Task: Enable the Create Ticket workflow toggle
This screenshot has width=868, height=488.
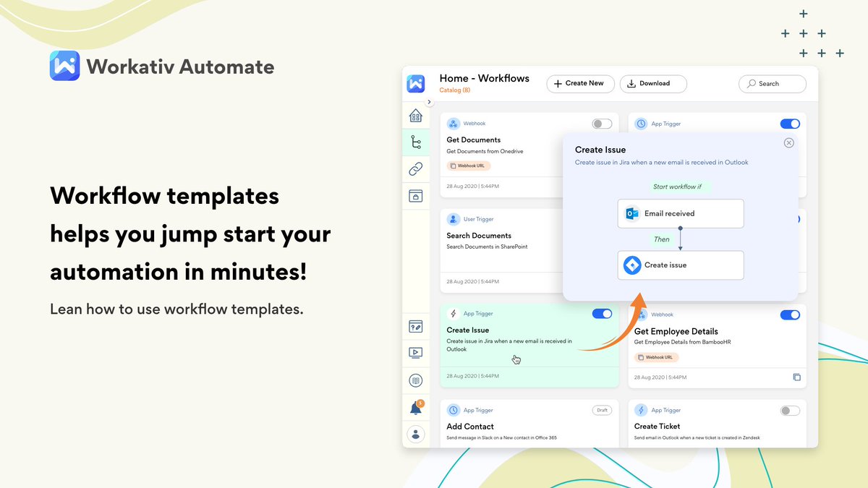Action: 789,410
